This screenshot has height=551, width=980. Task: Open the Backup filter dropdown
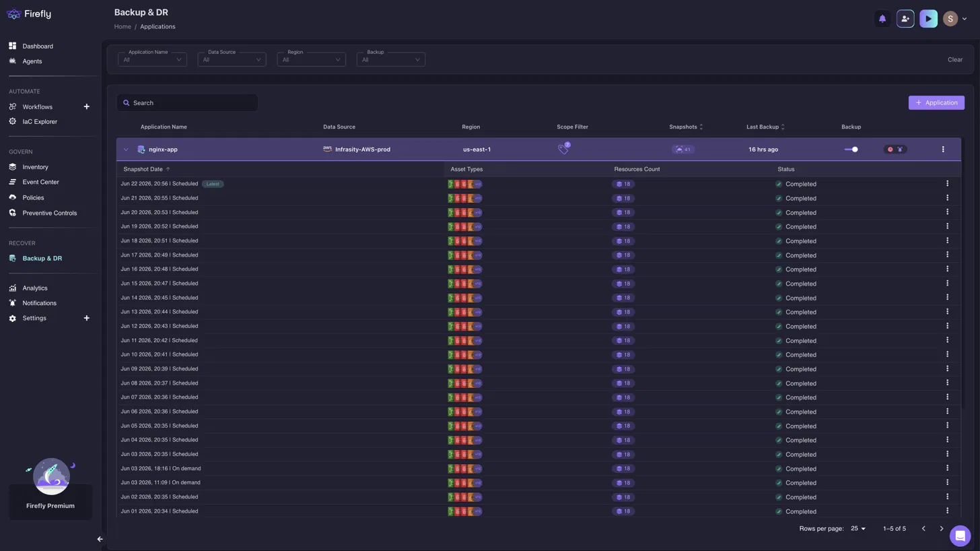[390, 59]
